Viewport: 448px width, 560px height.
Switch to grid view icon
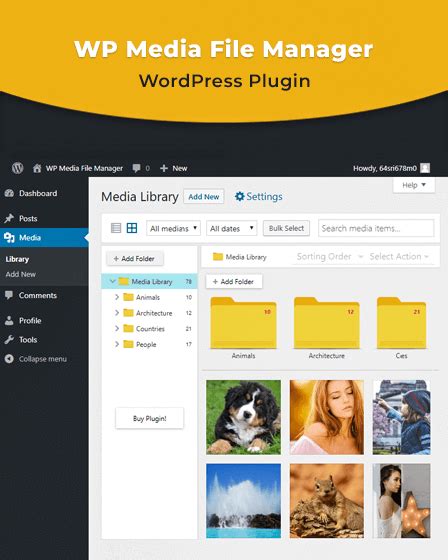click(x=132, y=228)
